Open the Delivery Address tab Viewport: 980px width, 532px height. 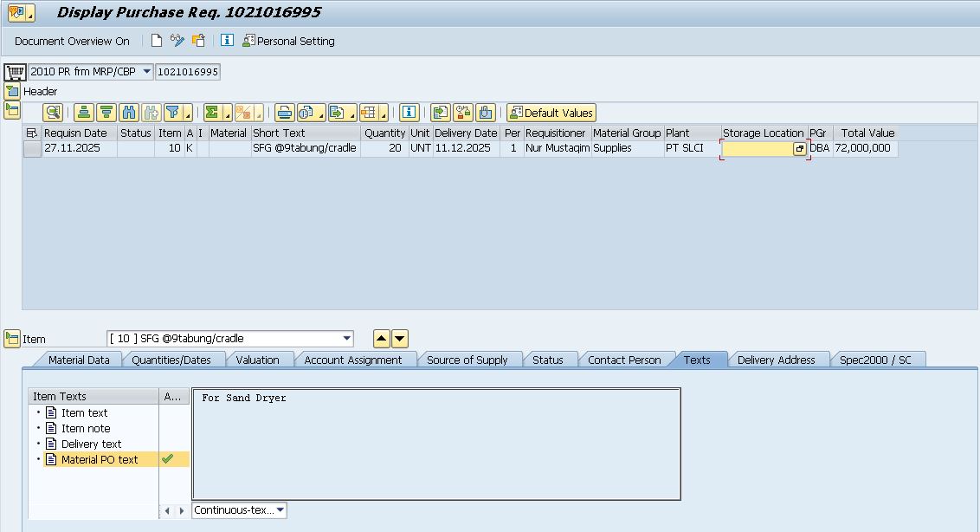pyautogui.click(x=776, y=360)
